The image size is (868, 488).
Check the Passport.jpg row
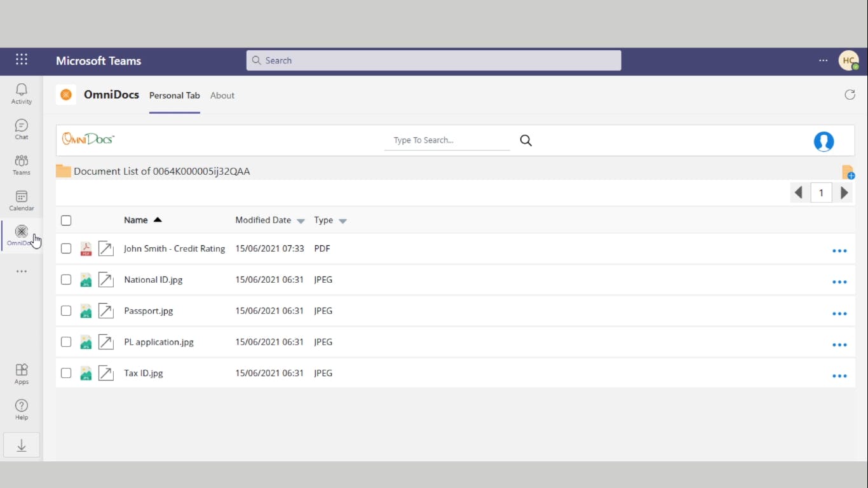(66, 311)
